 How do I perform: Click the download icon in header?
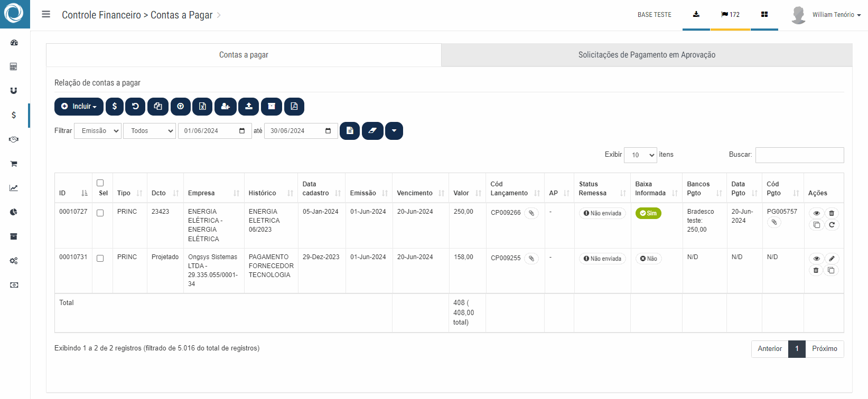(696, 14)
